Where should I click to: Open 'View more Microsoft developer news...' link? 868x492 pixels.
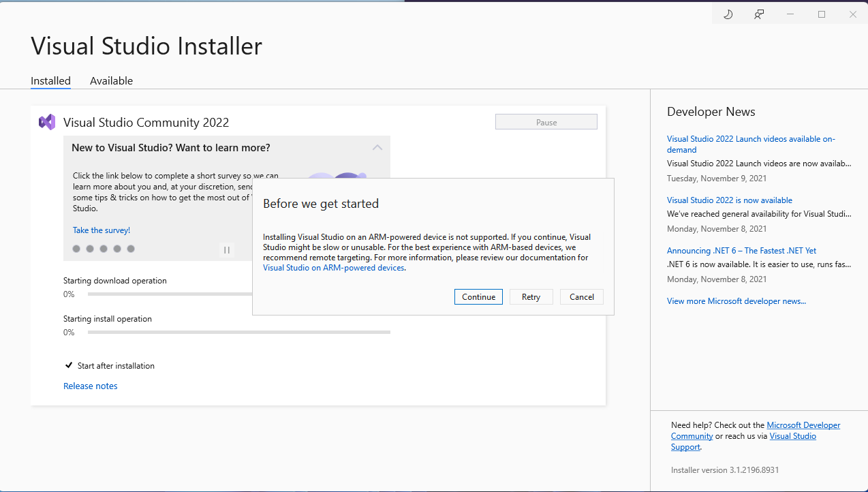coord(737,301)
